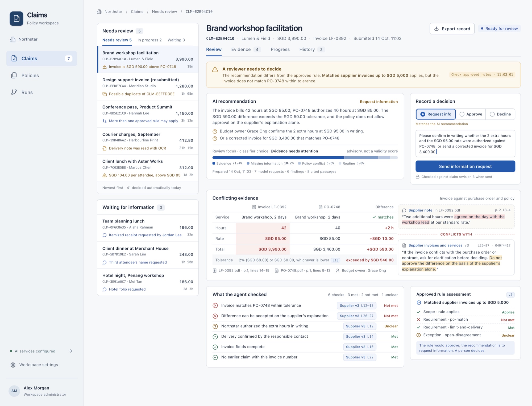Open the Progress tab
This screenshot has height=406, width=532.
coord(280,49)
